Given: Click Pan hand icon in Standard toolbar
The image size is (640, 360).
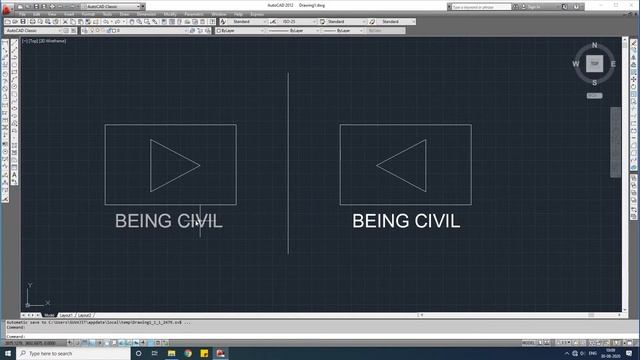Looking at the screenshot, I should [x=131, y=22].
